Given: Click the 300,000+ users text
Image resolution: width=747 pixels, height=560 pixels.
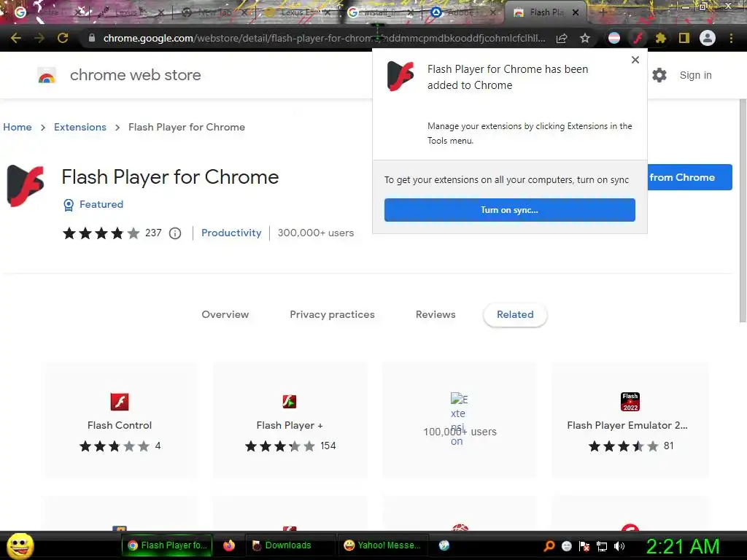Looking at the screenshot, I should point(316,233).
